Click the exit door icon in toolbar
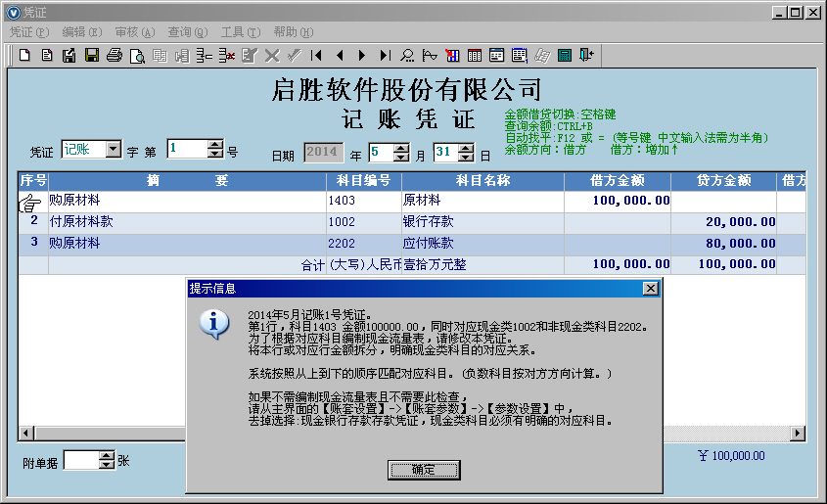The width and height of the screenshot is (827, 504). coord(586,55)
